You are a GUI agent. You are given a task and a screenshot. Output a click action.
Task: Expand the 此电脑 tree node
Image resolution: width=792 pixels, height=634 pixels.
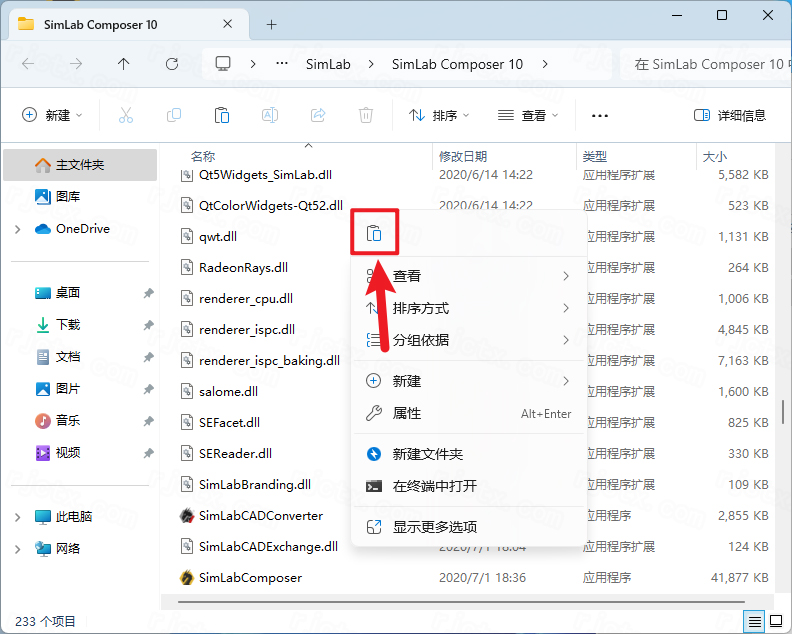(18, 517)
